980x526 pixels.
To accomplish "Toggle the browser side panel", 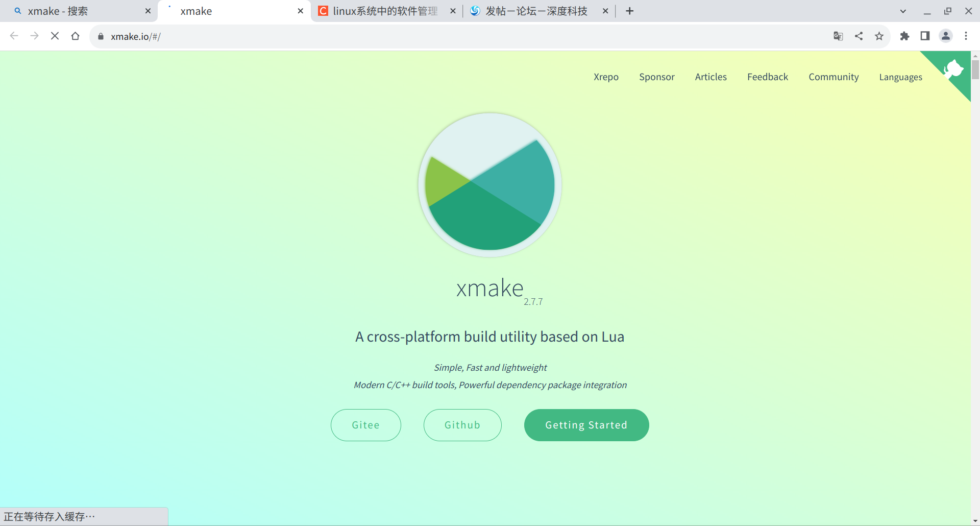I will [925, 36].
